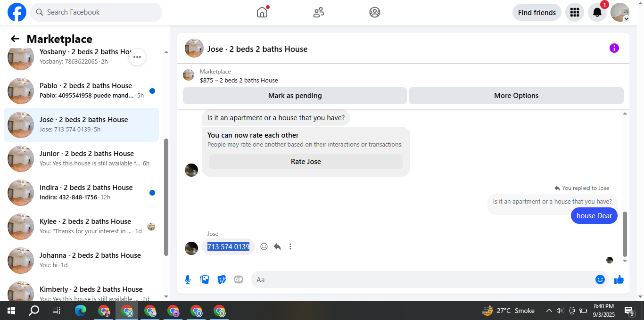The height and width of the screenshot is (320, 644).
Task: Open the Windows Action Center notifications
Action: click(630, 311)
